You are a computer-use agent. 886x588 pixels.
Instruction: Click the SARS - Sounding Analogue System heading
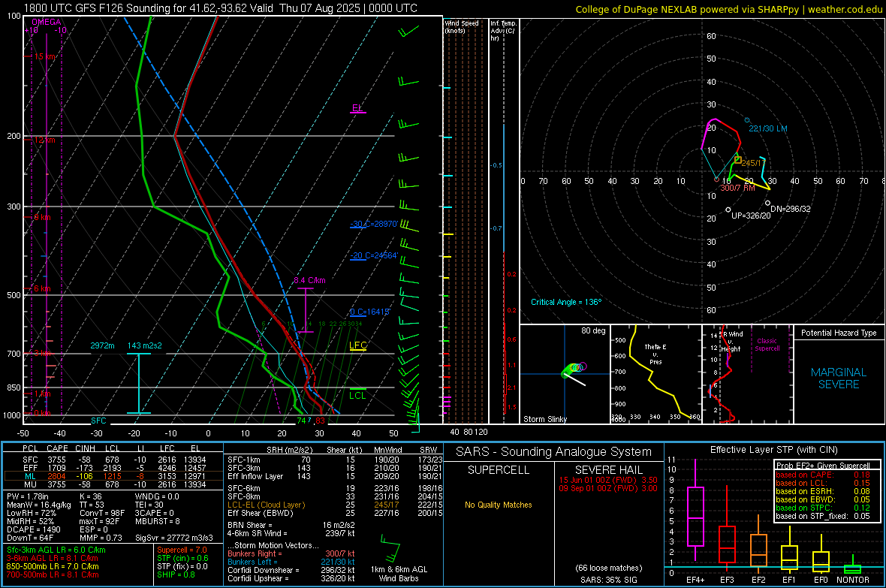pyautogui.click(x=554, y=452)
